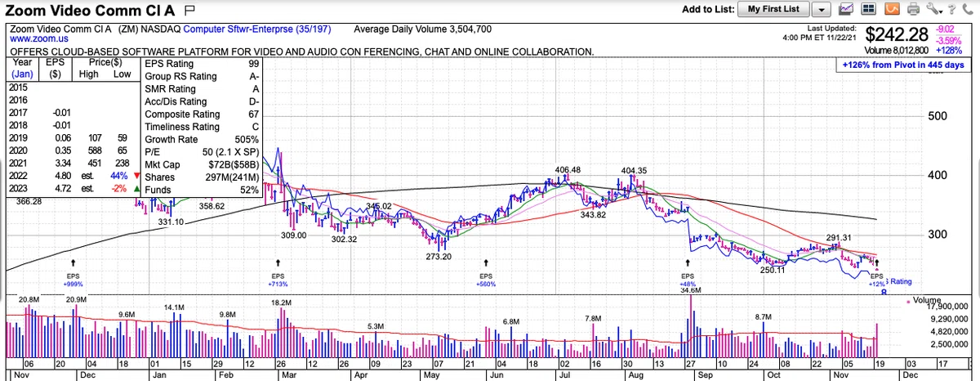
Task: Click the EPS +48% marker
Action: (686, 272)
